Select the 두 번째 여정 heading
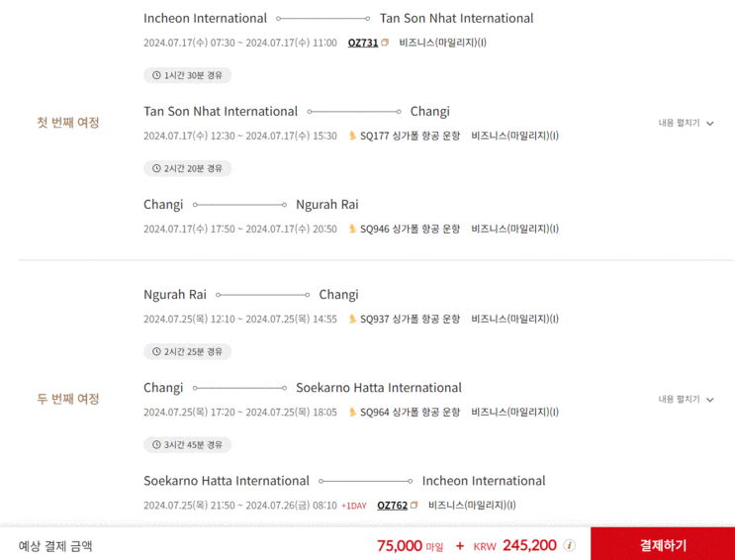The height and width of the screenshot is (560, 735). tap(68, 399)
